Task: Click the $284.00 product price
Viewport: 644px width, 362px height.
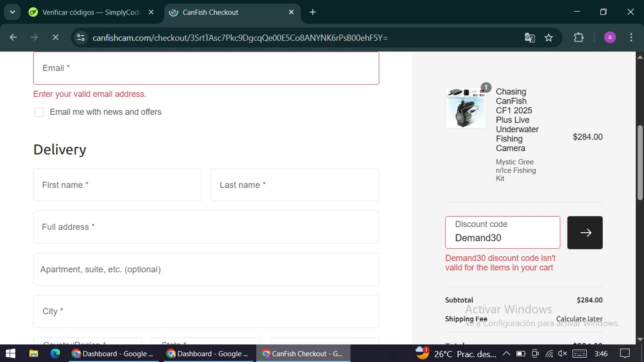Action: coord(588,137)
